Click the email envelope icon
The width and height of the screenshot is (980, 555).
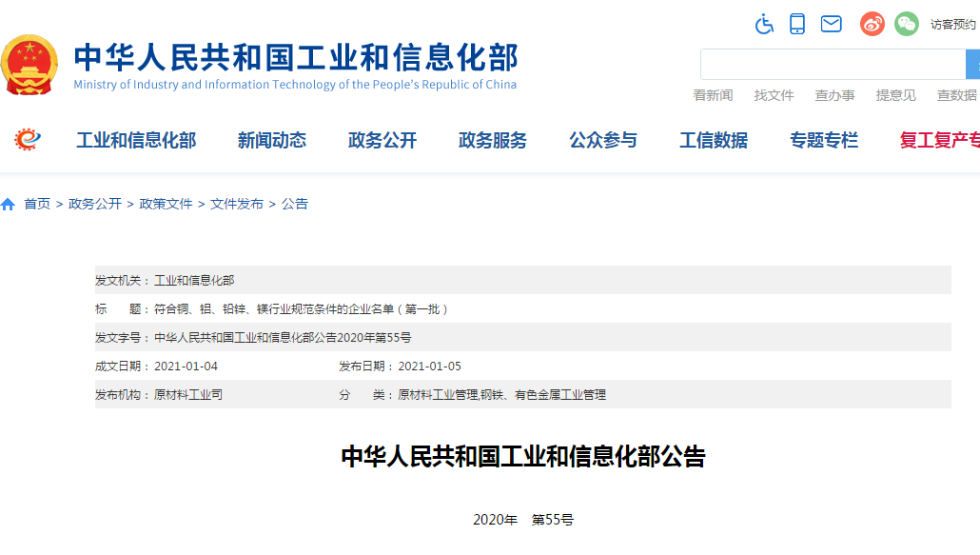click(832, 24)
